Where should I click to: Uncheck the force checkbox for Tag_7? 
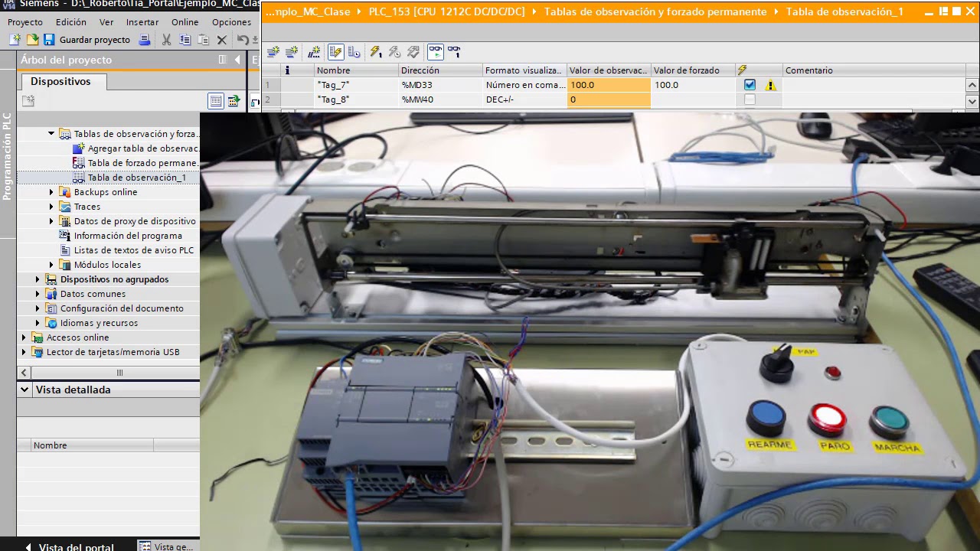point(750,85)
